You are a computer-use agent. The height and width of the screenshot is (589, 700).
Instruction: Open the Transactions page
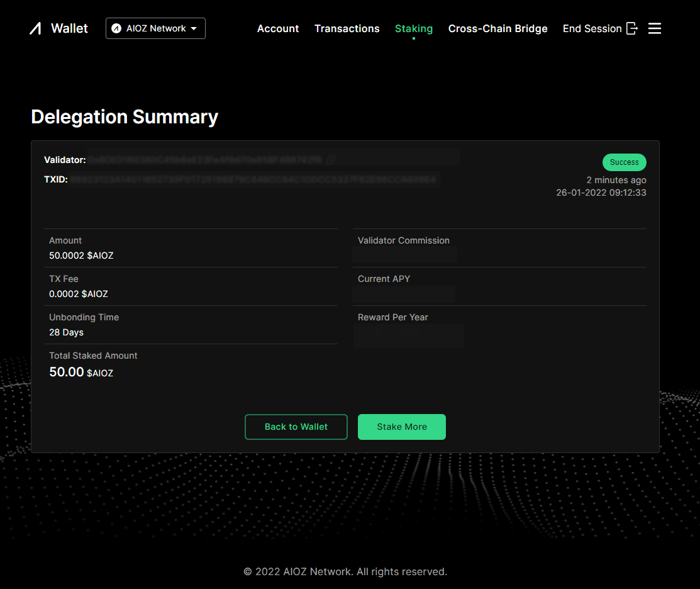[347, 28]
